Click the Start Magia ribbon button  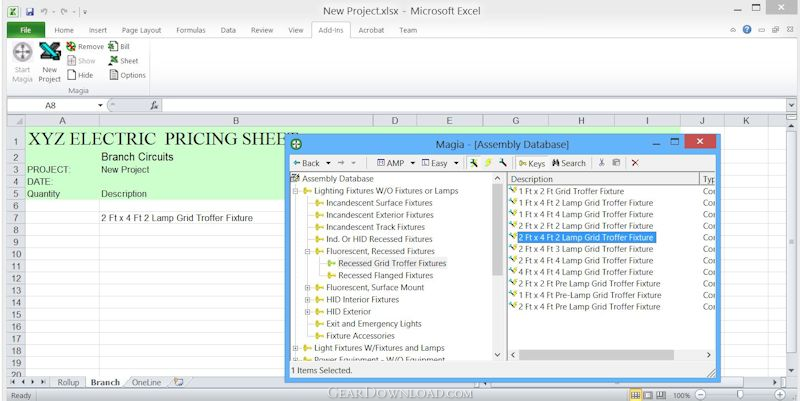[x=22, y=62]
